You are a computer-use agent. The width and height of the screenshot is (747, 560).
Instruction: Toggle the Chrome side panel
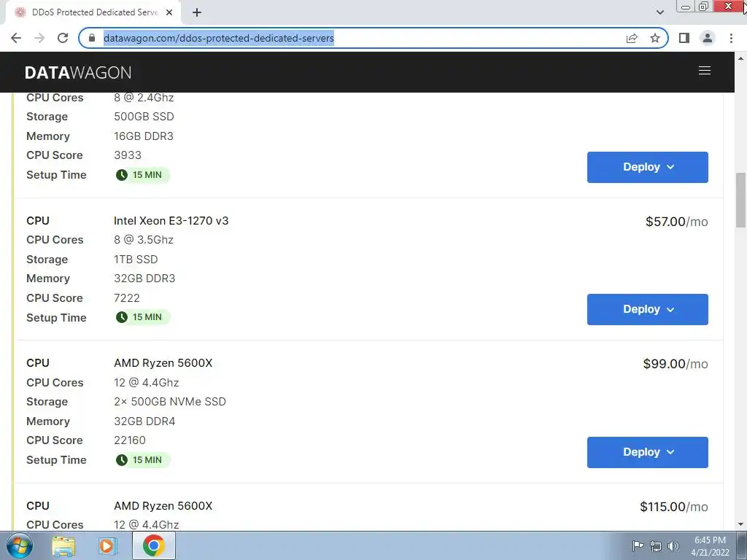pos(684,38)
